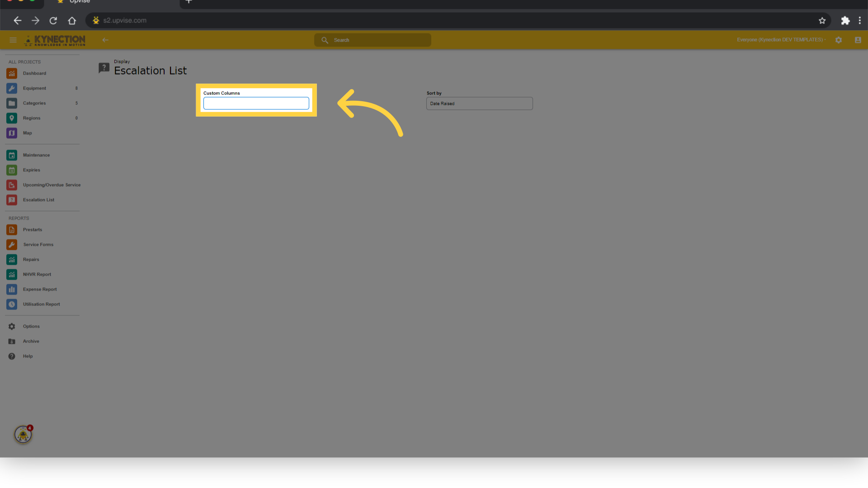Open the Maintenance menu item
The image size is (868, 488).
click(x=36, y=155)
